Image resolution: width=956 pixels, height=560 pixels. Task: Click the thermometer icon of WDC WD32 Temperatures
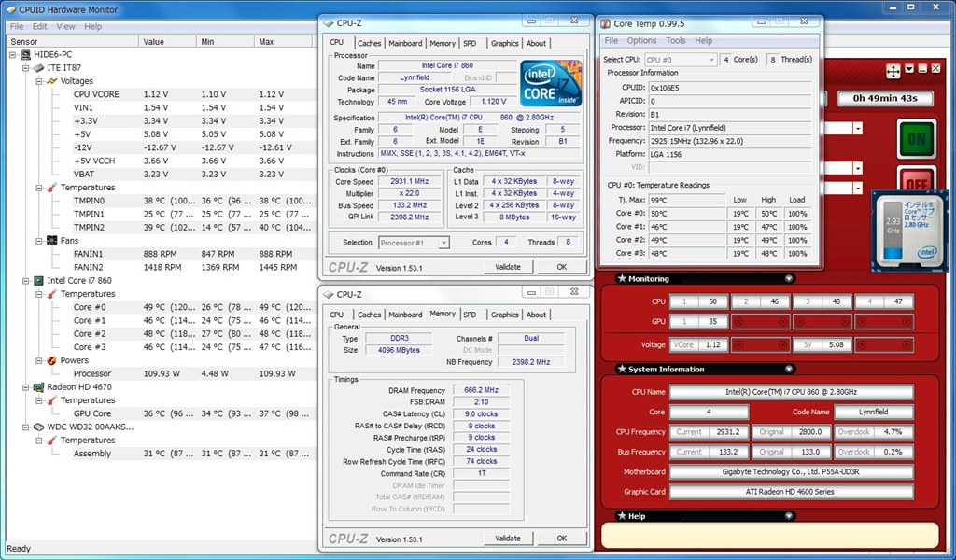52,440
